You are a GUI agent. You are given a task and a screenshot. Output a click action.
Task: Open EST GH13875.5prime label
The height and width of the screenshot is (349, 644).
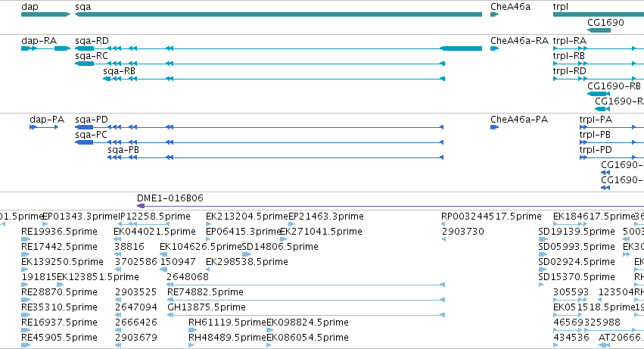coord(207,307)
